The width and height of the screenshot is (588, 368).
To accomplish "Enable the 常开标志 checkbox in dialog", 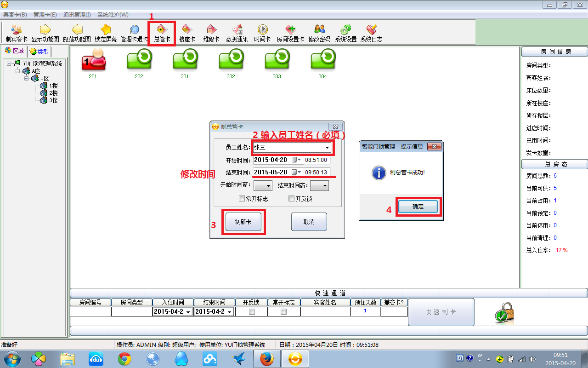I will click(x=242, y=199).
